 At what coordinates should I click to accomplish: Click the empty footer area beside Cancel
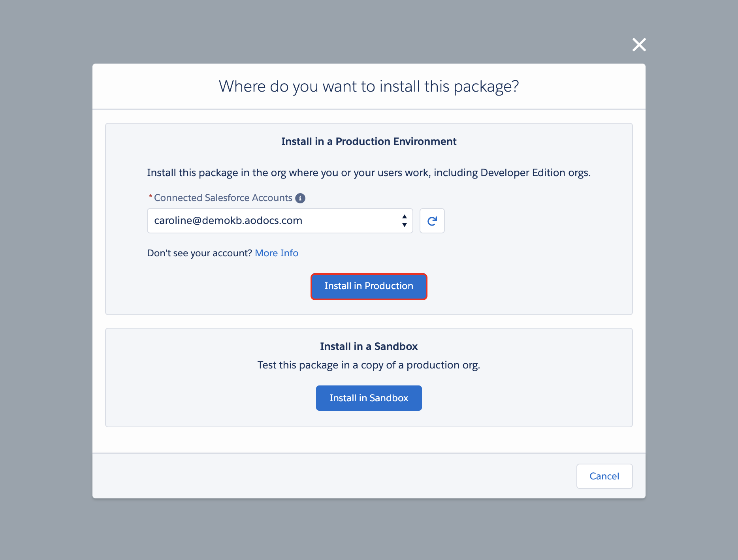(316, 476)
